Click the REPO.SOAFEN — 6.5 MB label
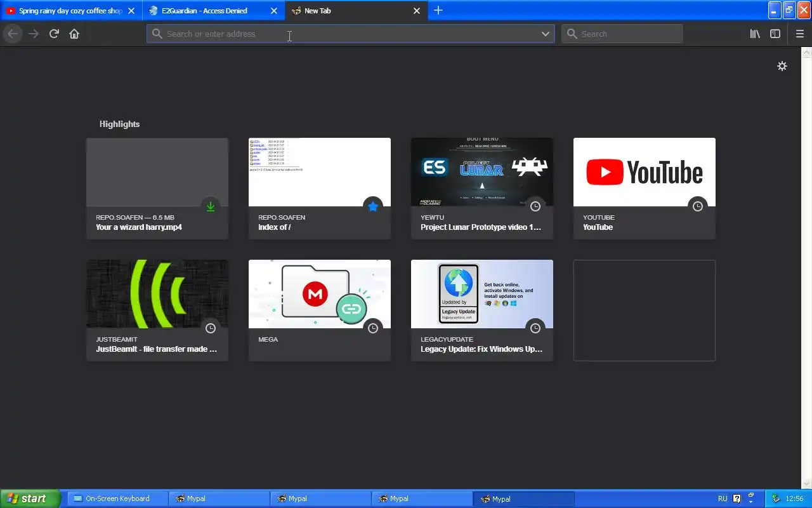This screenshot has width=812, height=508. pos(135,217)
